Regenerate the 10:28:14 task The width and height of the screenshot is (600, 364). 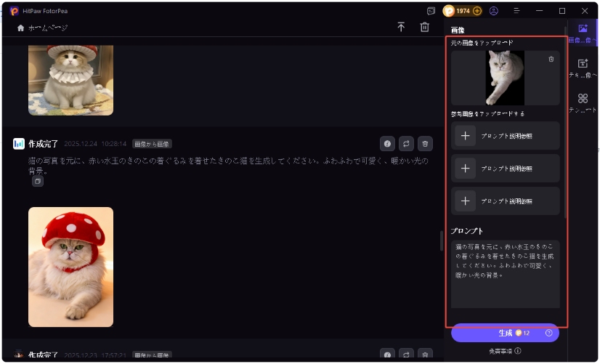(x=406, y=144)
